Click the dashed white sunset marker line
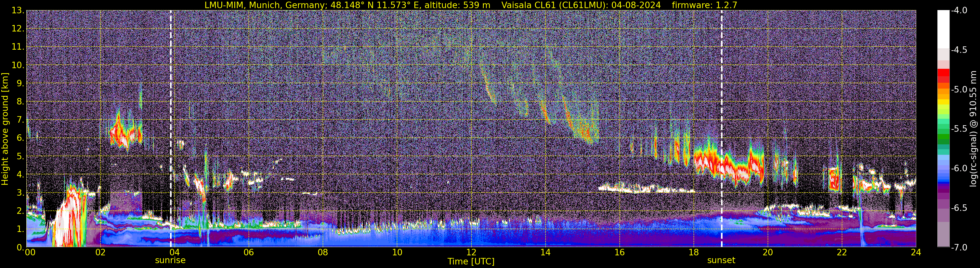 click(721, 129)
